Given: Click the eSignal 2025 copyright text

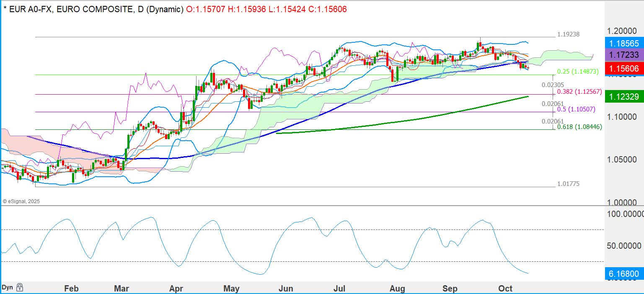Looking at the screenshot, I should point(21,201).
